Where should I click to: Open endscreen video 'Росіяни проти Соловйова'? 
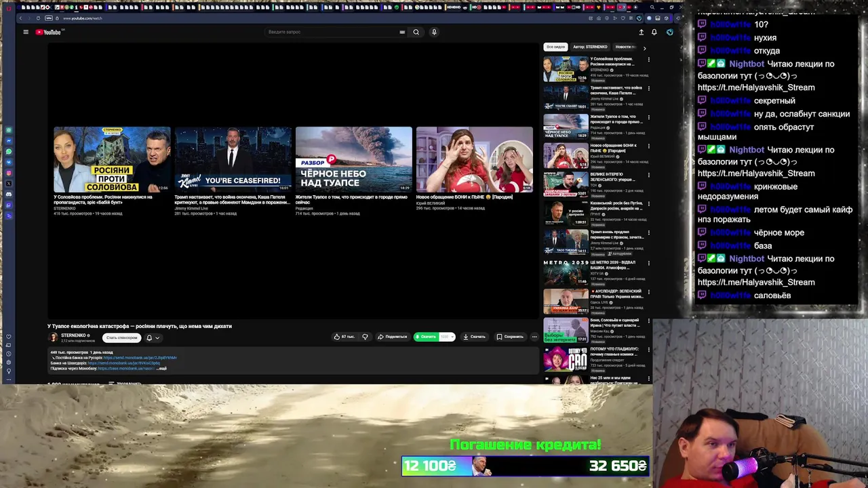(x=112, y=159)
